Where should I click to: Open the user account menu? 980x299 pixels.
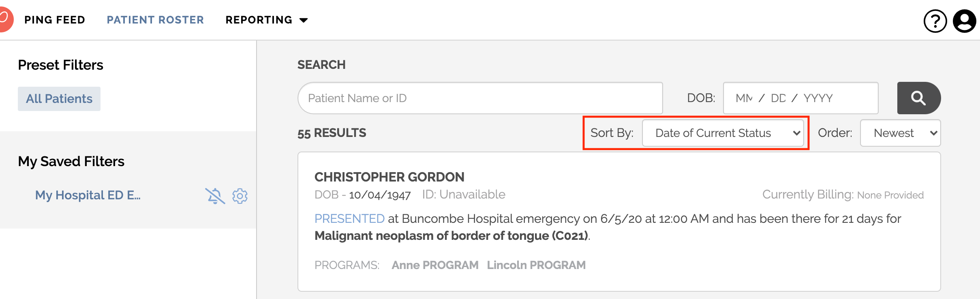964,20
